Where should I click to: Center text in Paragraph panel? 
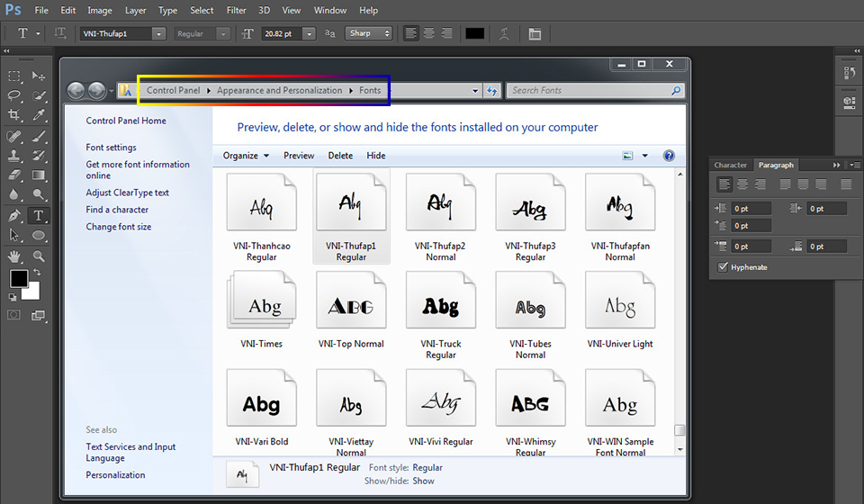pos(742,184)
